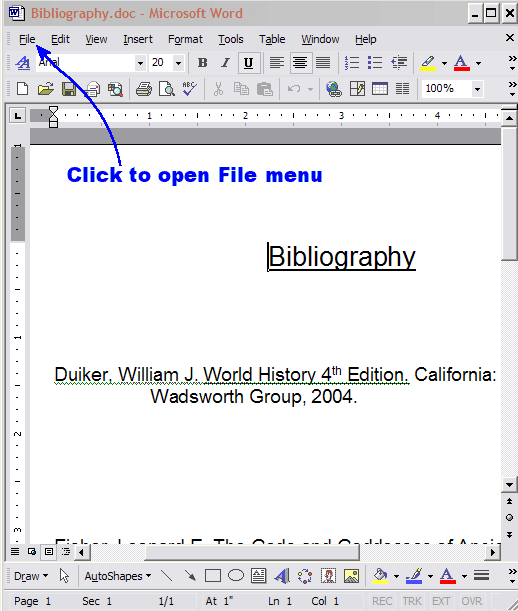Open the File menu

[x=27, y=39]
